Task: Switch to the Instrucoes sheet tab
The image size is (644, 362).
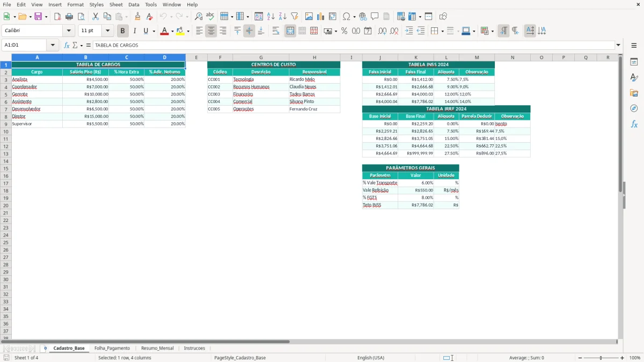Action: tap(194, 348)
